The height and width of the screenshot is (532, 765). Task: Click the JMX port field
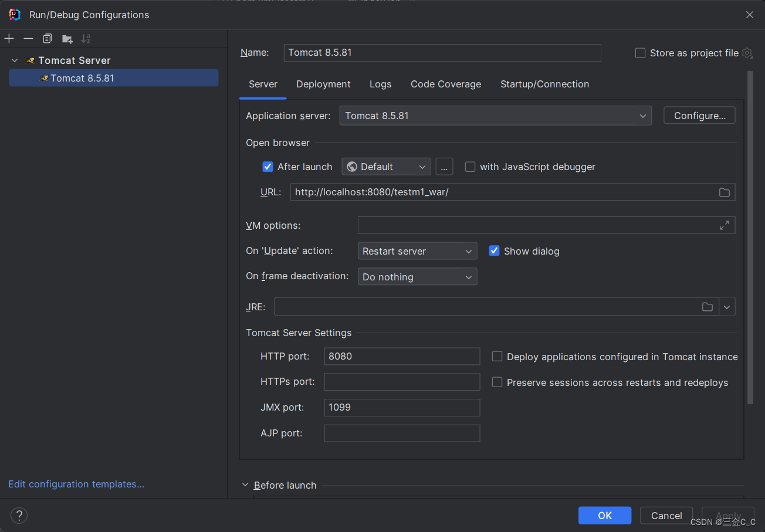coord(402,407)
